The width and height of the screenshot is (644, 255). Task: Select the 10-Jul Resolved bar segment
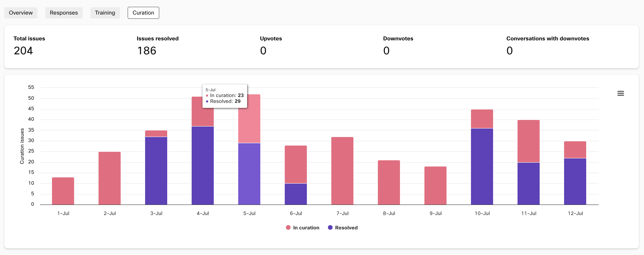coord(482,167)
